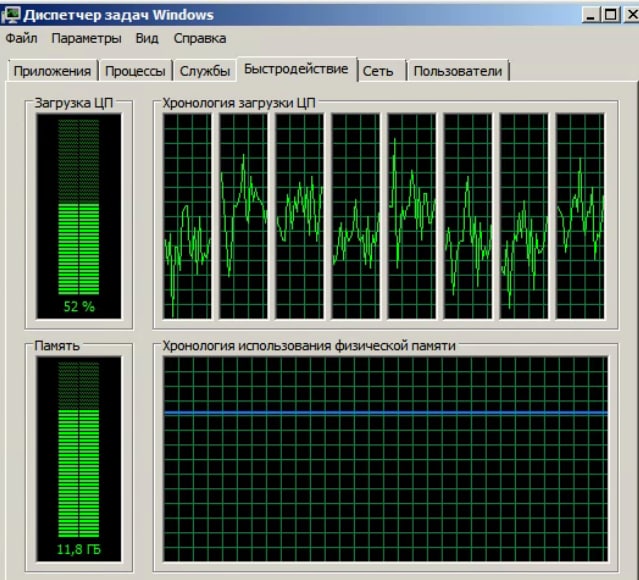This screenshot has height=580, width=639.
Task: Open the Параметры menu
Action: [x=86, y=38]
